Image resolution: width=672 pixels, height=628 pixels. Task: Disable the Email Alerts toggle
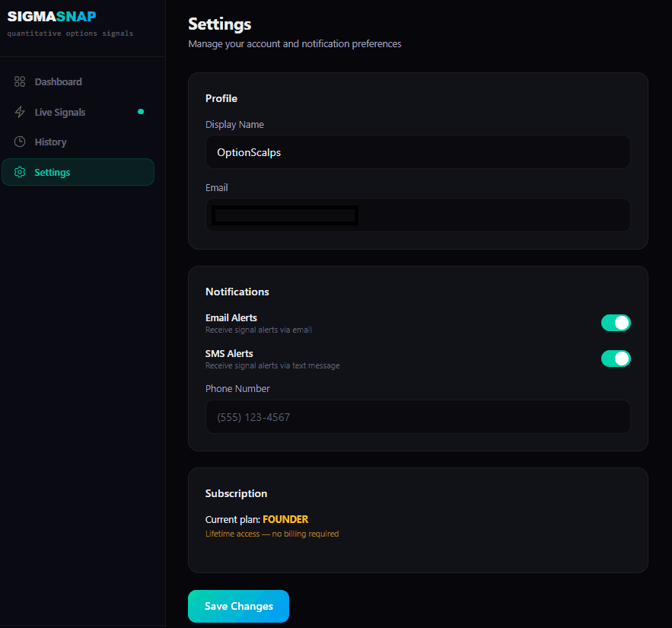pyautogui.click(x=616, y=323)
